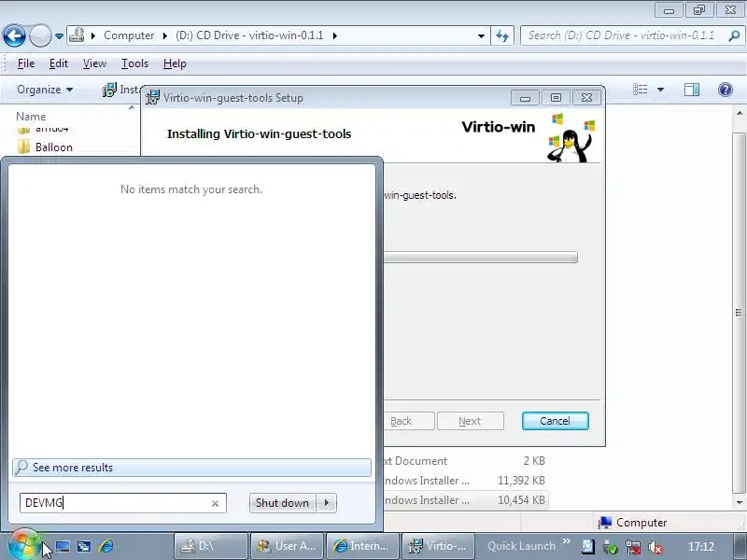Click the Install toolbar icon
The image size is (747, 560).
click(x=109, y=90)
